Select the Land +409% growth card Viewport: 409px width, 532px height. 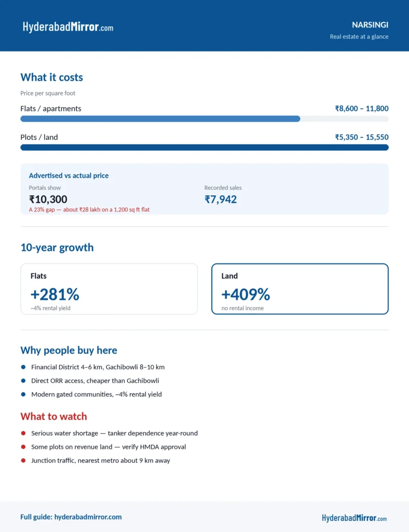pos(300,289)
